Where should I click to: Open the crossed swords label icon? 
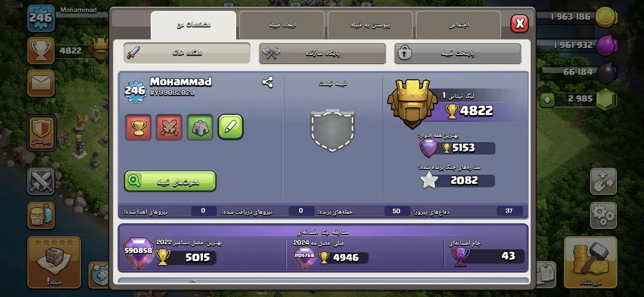(x=169, y=127)
